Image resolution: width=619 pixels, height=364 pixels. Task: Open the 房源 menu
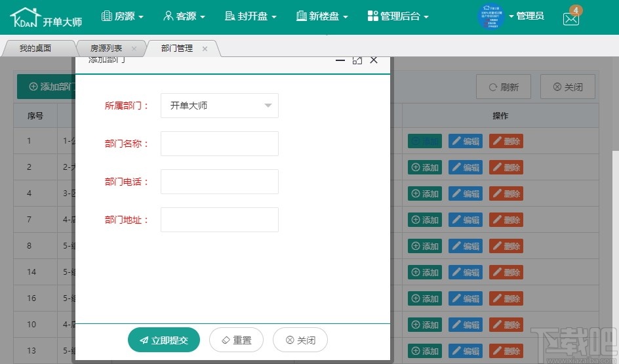point(123,16)
